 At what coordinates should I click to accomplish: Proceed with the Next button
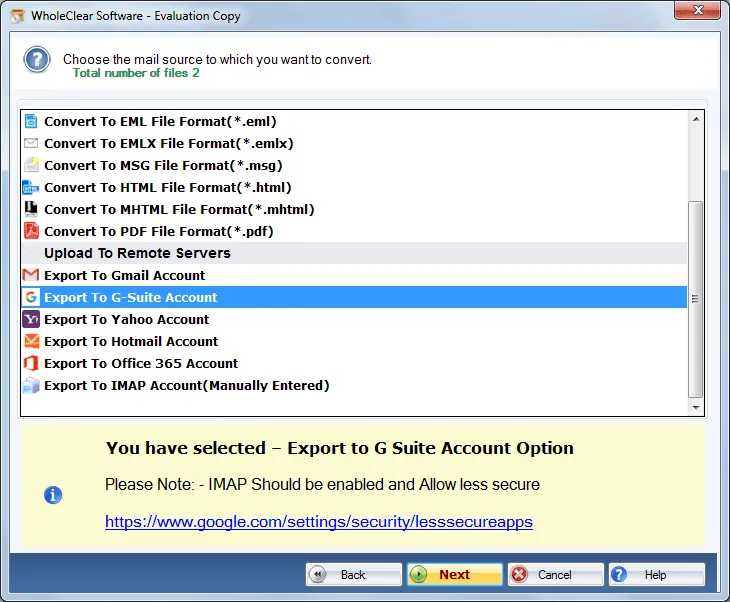454,574
